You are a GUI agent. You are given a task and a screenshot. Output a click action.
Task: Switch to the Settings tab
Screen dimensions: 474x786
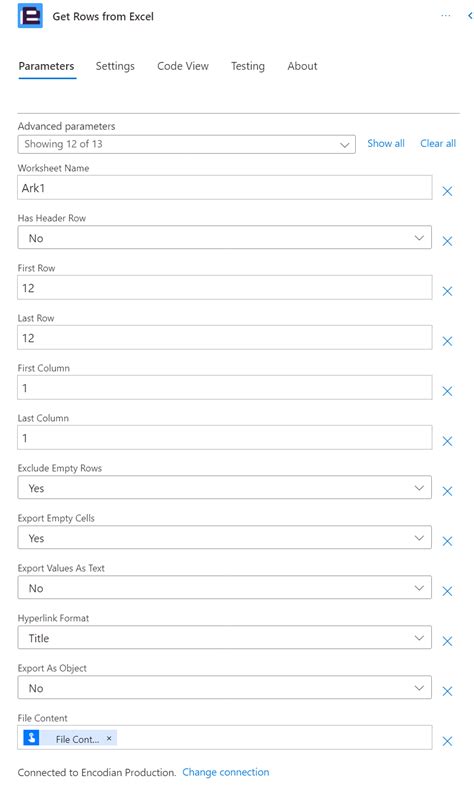point(115,66)
